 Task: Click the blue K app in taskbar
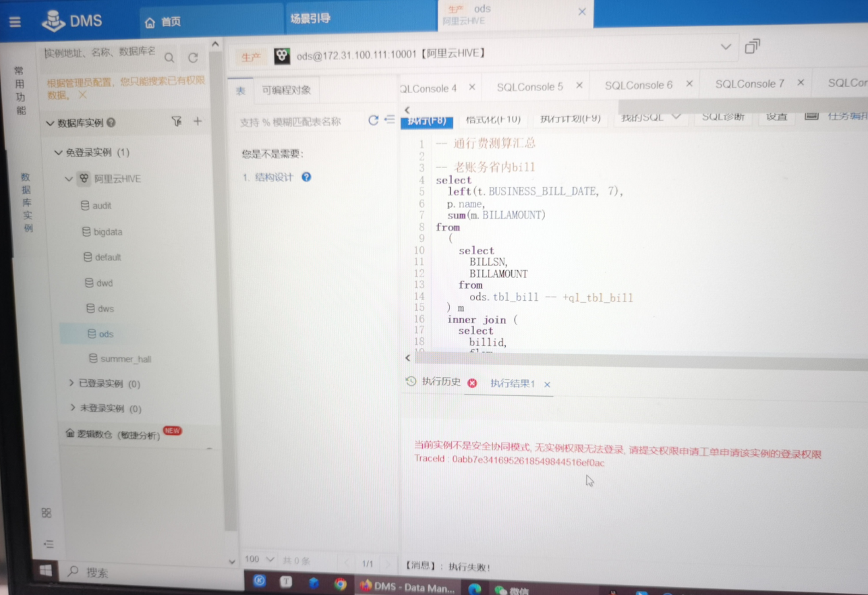[x=259, y=580]
